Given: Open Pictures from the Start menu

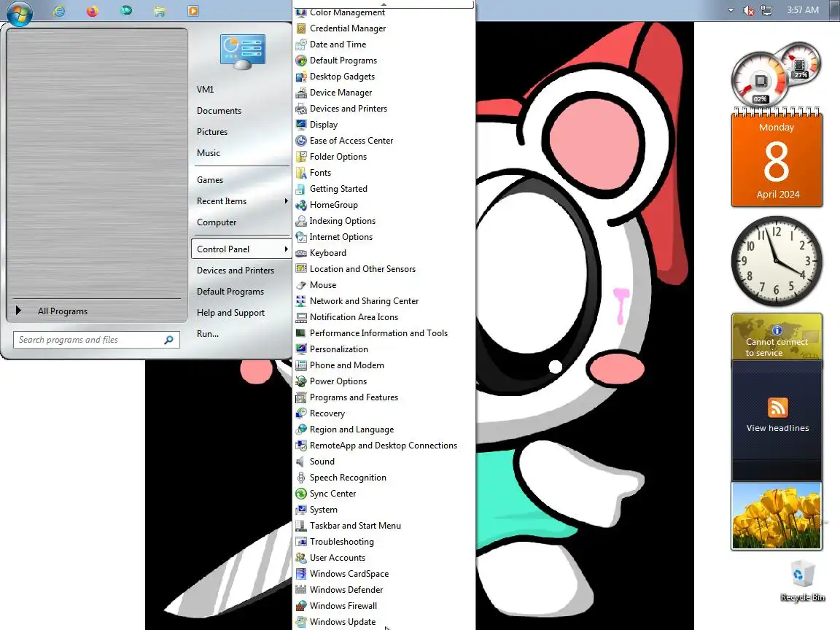Looking at the screenshot, I should (x=212, y=132).
